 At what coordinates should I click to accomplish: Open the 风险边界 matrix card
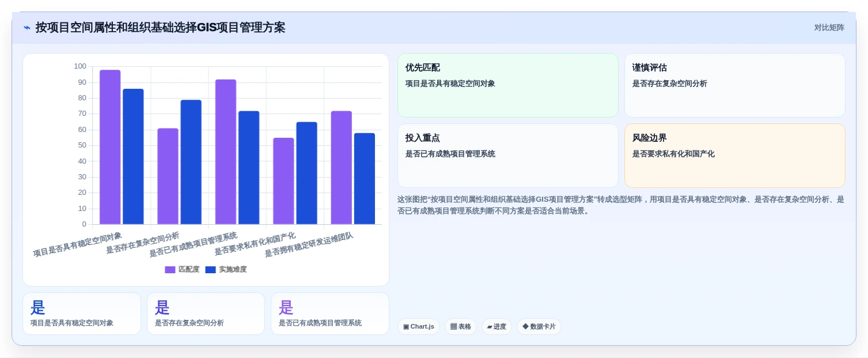(x=735, y=156)
